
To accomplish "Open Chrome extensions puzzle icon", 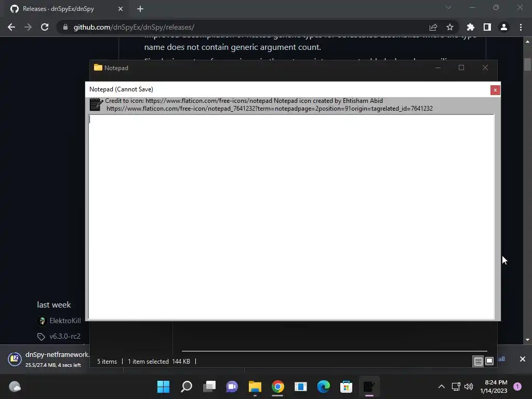I will tap(471, 27).
